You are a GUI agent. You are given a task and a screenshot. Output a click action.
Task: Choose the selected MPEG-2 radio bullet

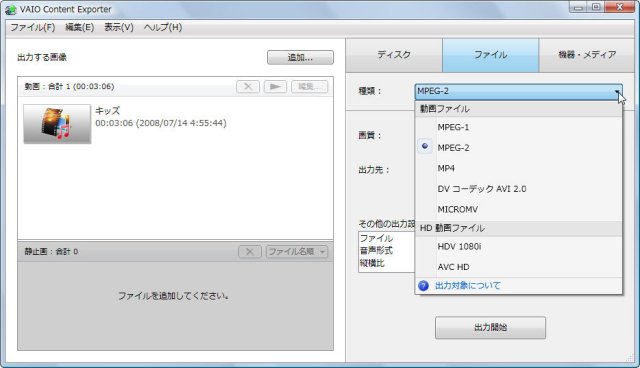click(425, 146)
